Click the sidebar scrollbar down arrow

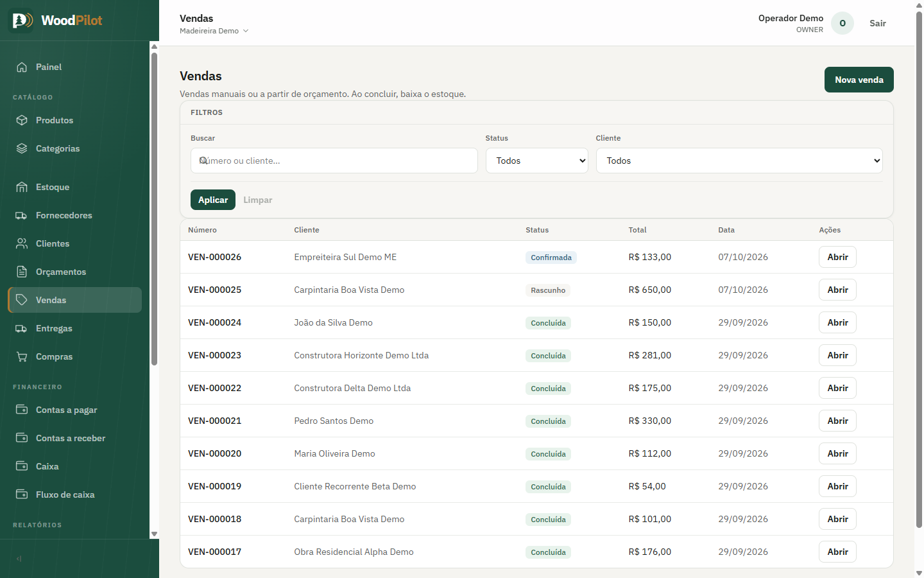pos(154,534)
